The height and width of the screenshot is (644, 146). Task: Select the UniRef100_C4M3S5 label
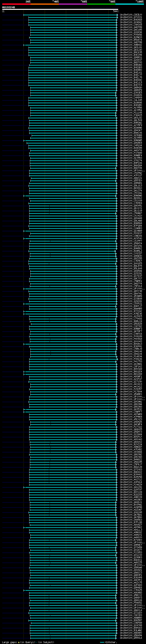[x=131, y=25]
